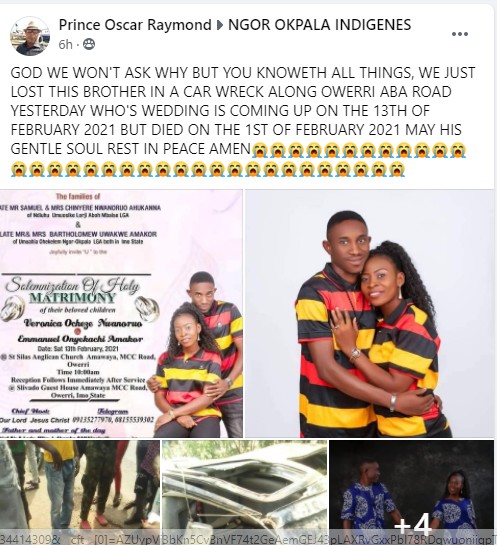Open the 6h timestamp link
This screenshot has height=545, width=497.
pos(65,45)
